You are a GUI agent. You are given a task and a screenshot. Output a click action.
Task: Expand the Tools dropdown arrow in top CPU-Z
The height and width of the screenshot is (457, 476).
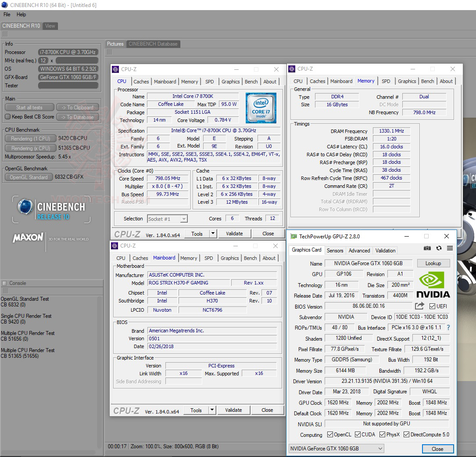click(213, 234)
